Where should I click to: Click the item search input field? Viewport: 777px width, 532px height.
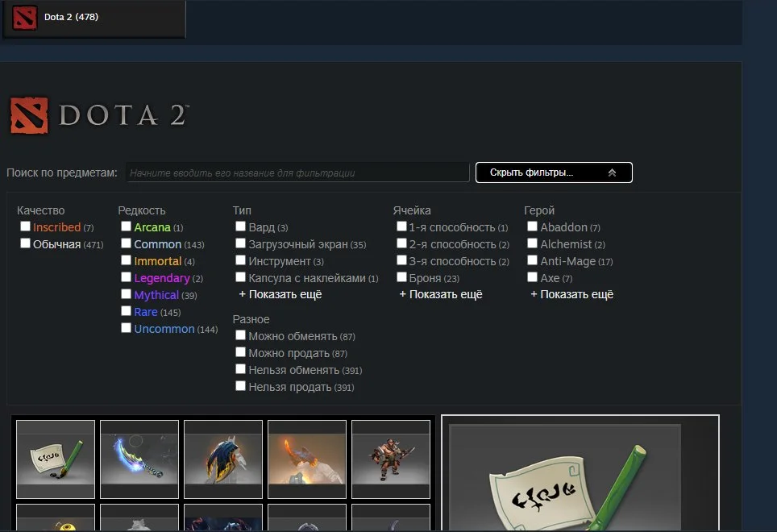point(297,172)
